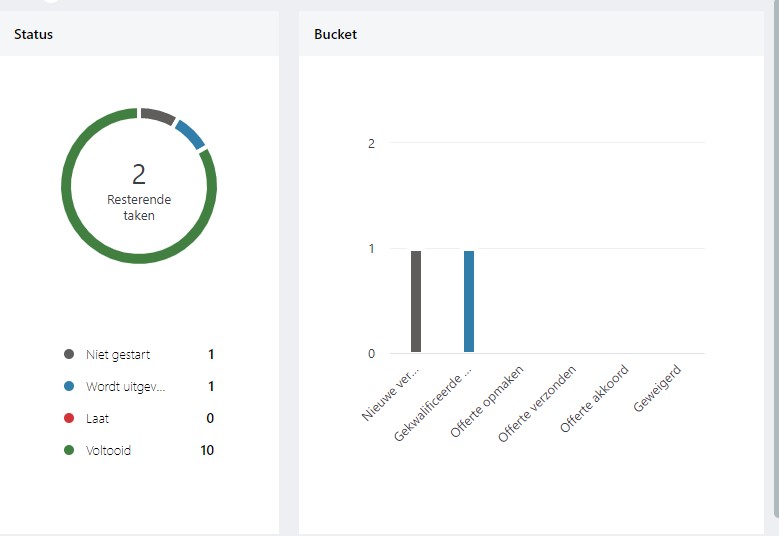Screen dimensions: 779x536
Task: Select the red Laat legend dot
Action: tap(69, 418)
